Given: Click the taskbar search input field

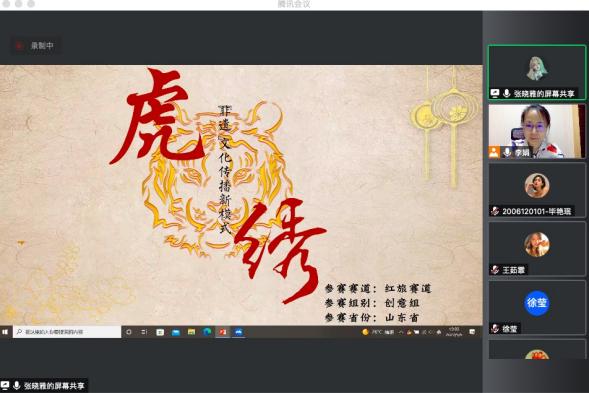Looking at the screenshot, I should 67,332.
